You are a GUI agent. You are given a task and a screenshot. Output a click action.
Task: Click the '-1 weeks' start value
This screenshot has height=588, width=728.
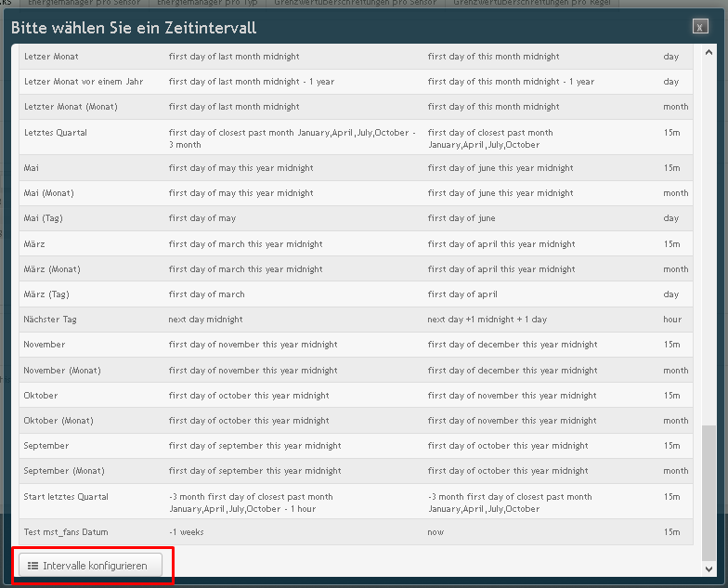(x=186, y=532)
